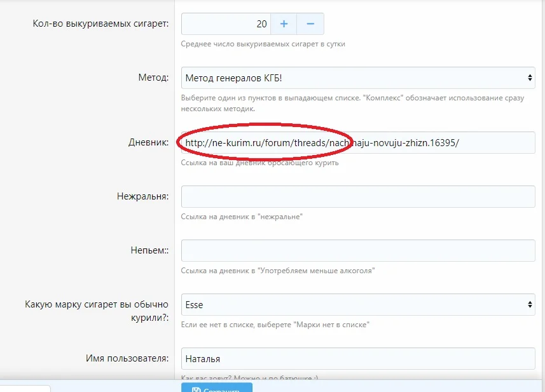
Task: Open the cigarette brand dropdown showing Esse
Action: (356, 305)
